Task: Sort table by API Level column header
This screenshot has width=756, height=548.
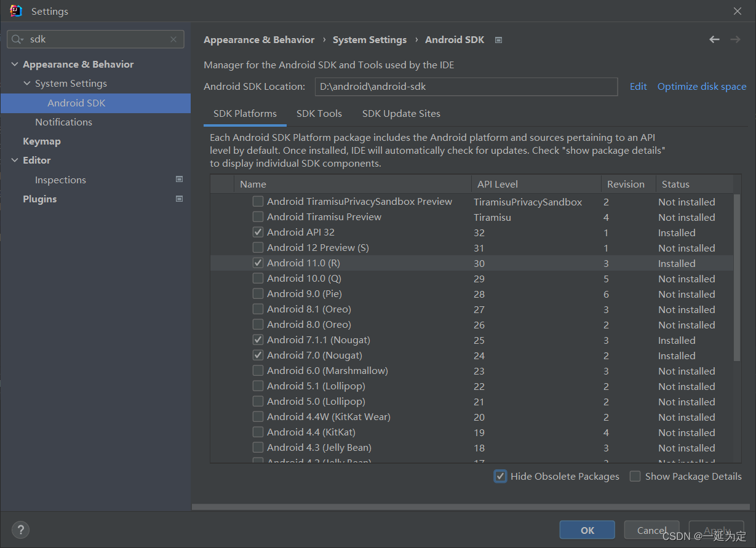Action: point(536,184)
